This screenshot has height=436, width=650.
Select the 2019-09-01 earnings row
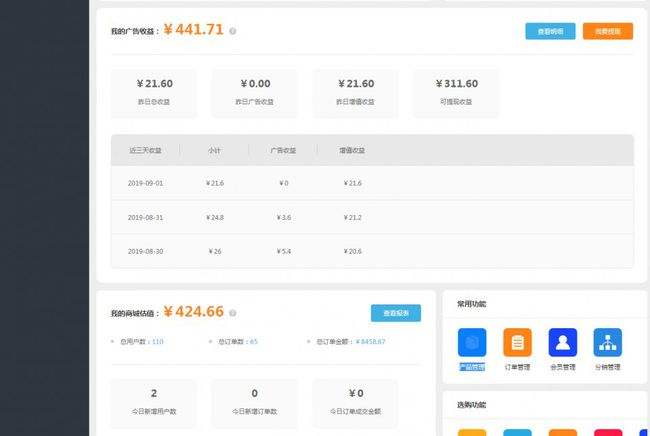coord(372,183)
